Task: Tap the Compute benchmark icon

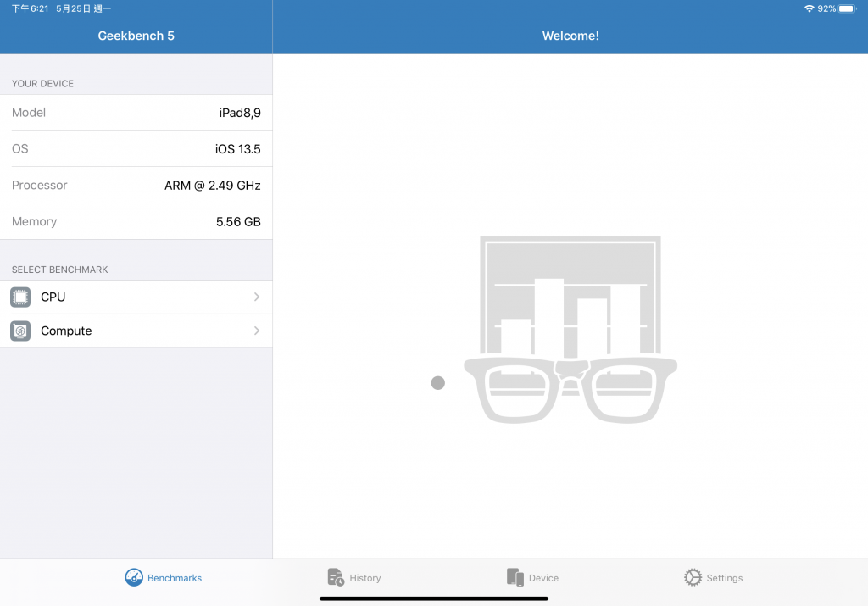Action: pyautogui.click(x=20, y=331)
